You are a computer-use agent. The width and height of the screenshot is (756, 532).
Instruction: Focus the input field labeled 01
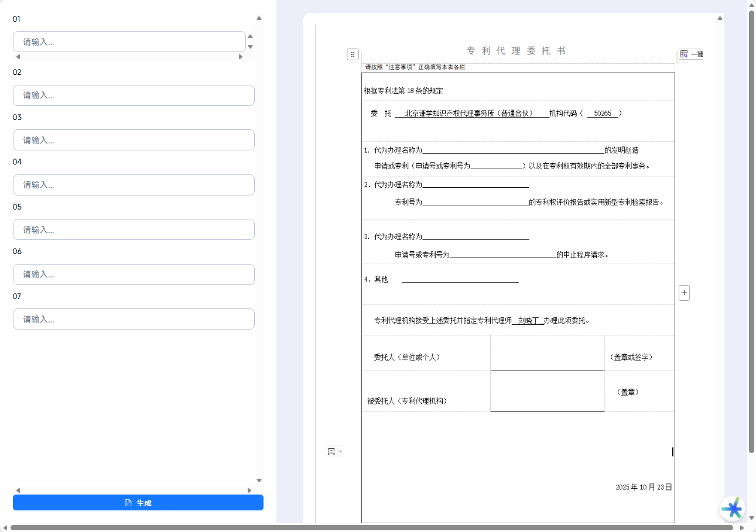(x=129, y=42)
